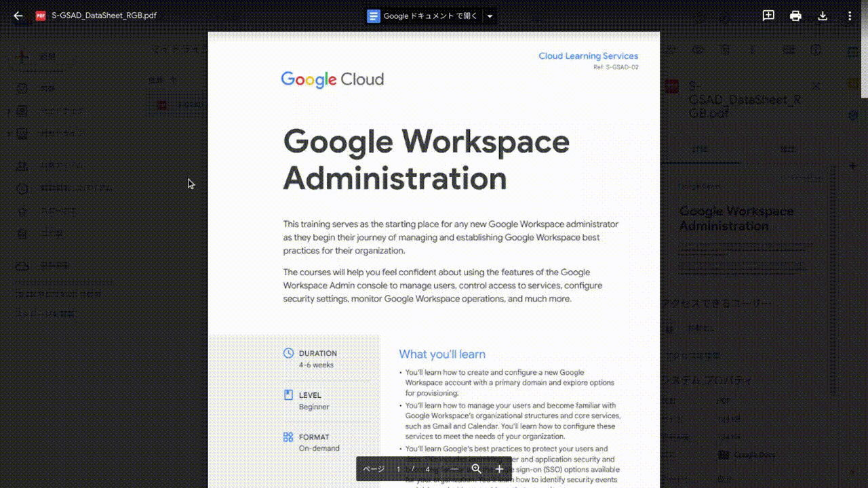
Task: Zoom in with the plus button
Action: 500,469
